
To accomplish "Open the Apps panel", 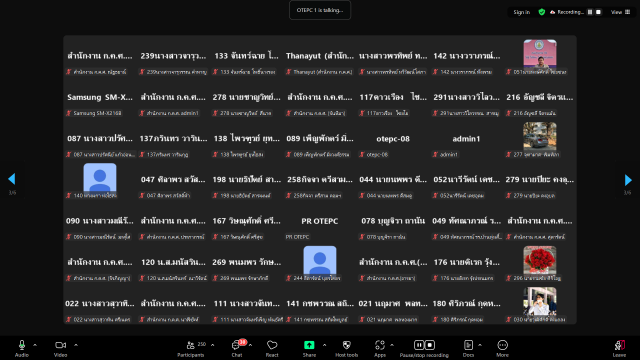I will 380,349.
